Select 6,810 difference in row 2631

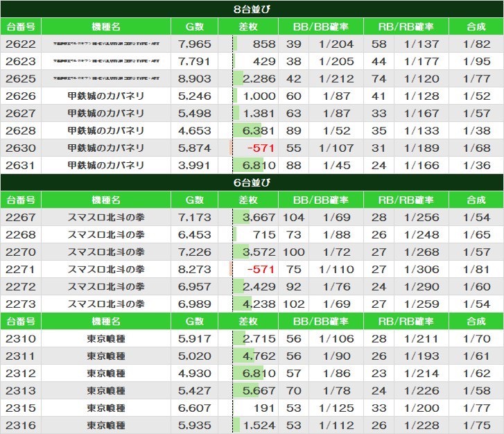point(259,166)
